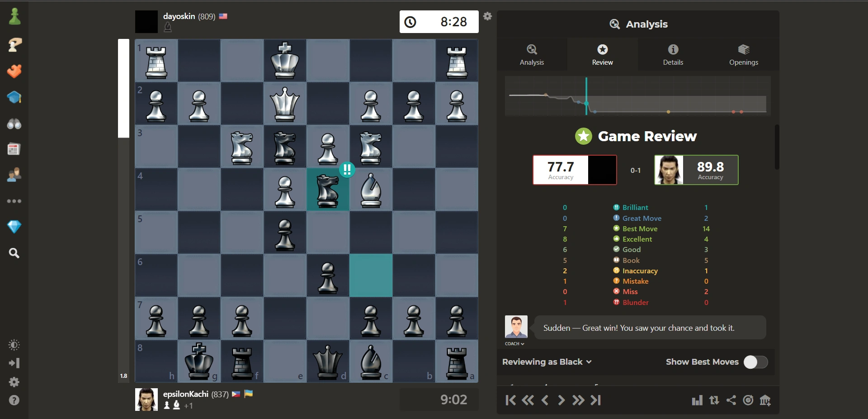This screenshot has width=868, height=419.
Task: Share this game
Action: (731, 401)
